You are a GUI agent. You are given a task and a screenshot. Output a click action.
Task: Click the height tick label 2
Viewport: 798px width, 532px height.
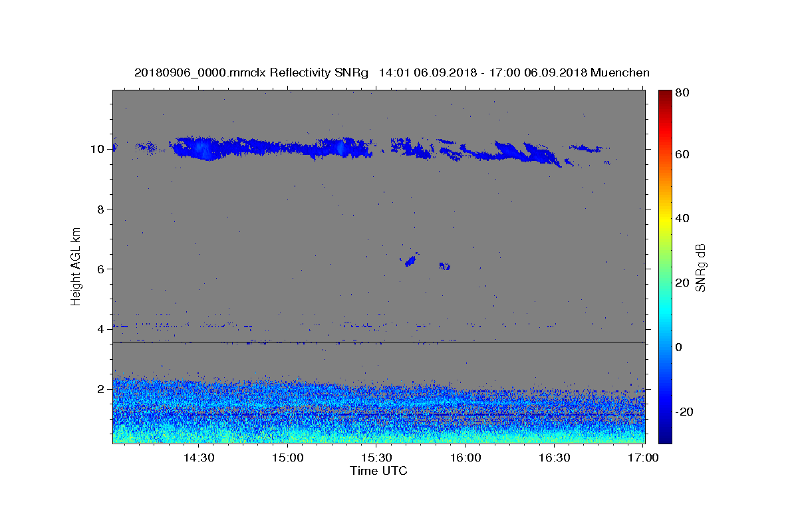(x=101, y=389)
